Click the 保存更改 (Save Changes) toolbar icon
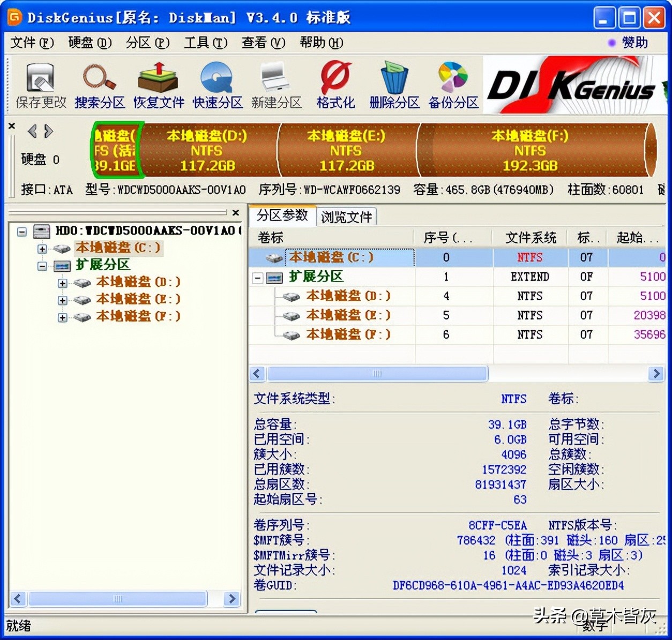Image resolution: width=672 pixels, height=640 pixels. 40,85
